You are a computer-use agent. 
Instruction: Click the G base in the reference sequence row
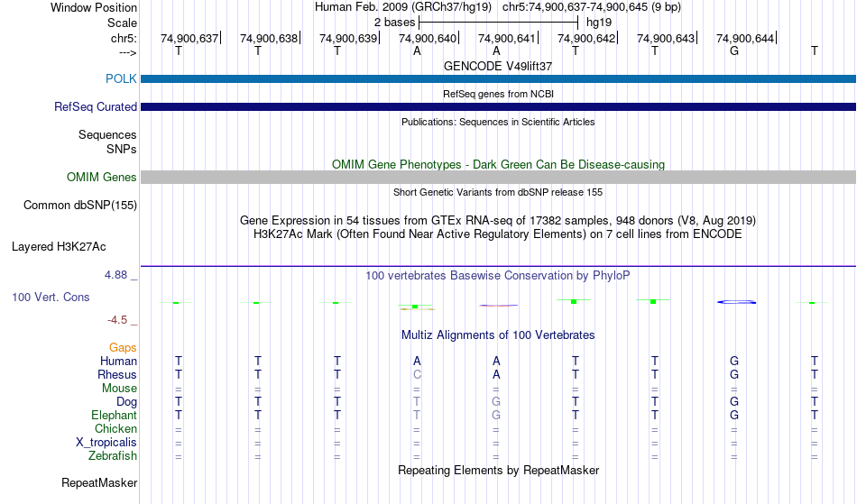click(734, 50)
